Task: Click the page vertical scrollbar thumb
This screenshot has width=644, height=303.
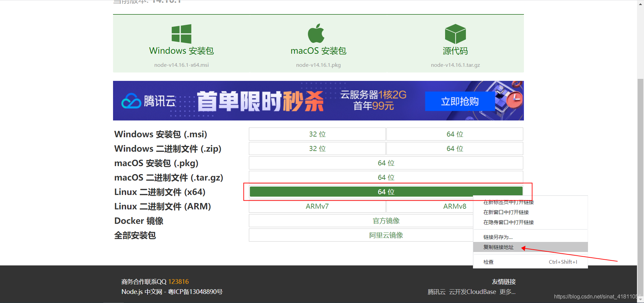Action: coord(640,188)
